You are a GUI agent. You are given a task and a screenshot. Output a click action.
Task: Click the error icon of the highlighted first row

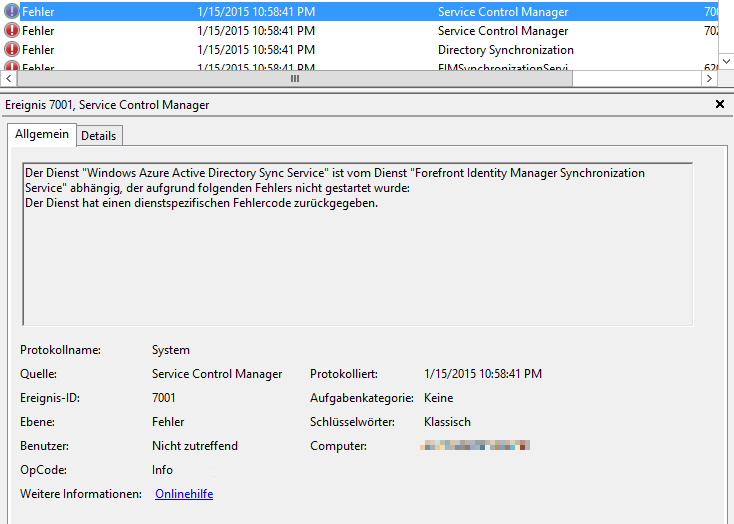coord(12,12)
